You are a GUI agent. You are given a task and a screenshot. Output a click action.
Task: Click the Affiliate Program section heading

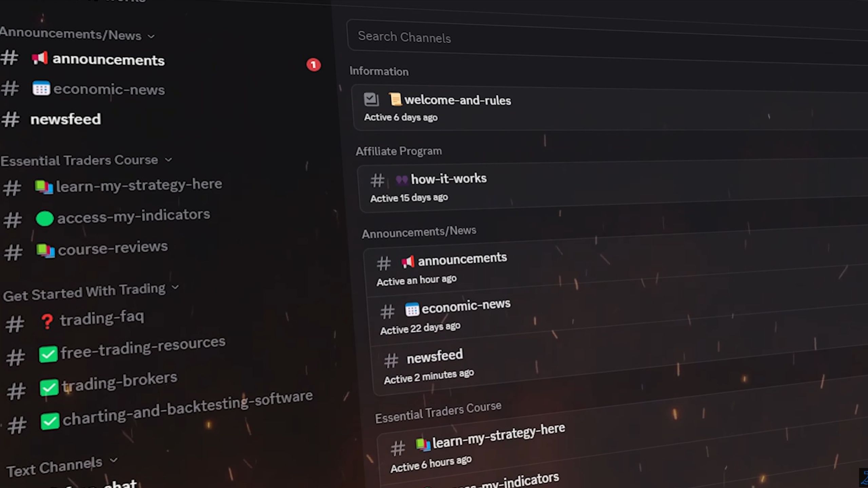399,151
